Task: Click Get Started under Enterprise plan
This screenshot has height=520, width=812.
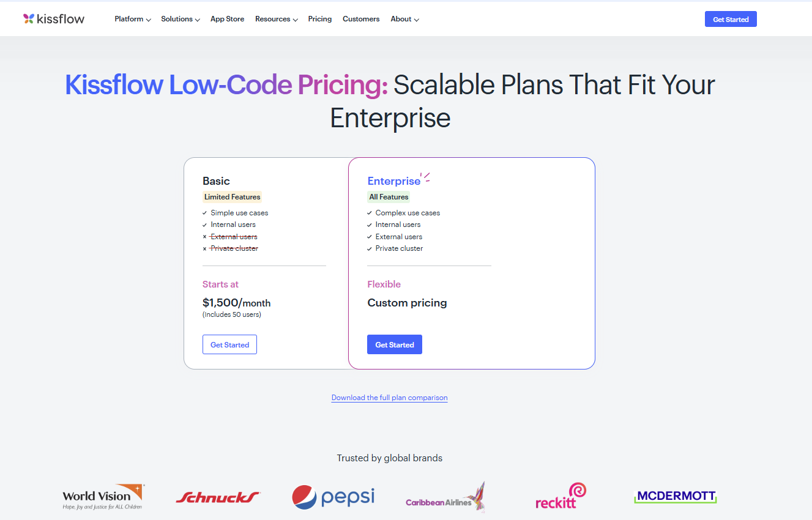Action: click(x=395, y=344)
